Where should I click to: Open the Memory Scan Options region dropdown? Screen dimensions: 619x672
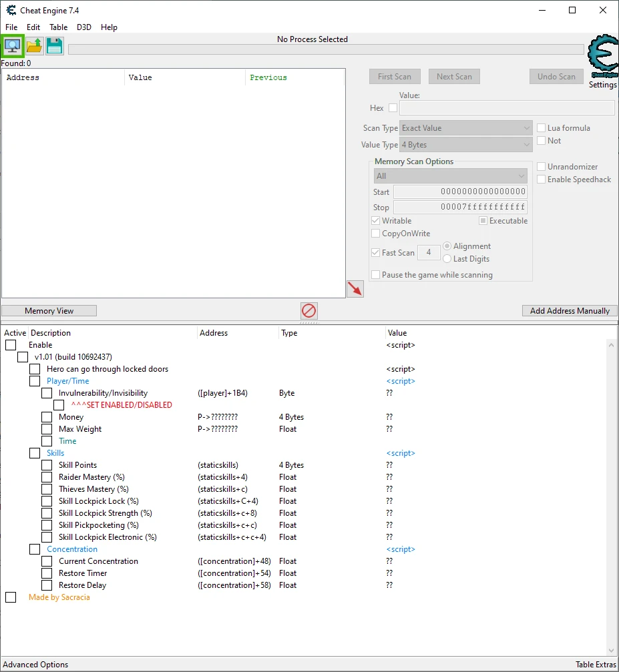(x=451, y=176)
